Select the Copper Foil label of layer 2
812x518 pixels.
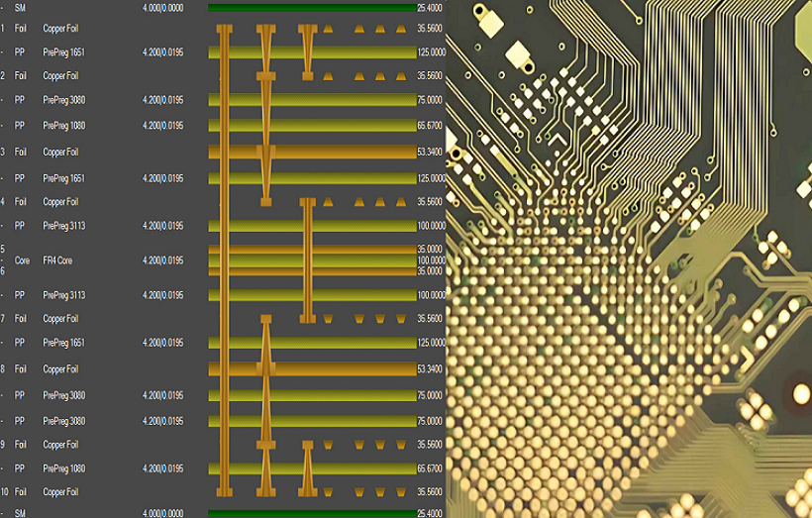point(60,76)
